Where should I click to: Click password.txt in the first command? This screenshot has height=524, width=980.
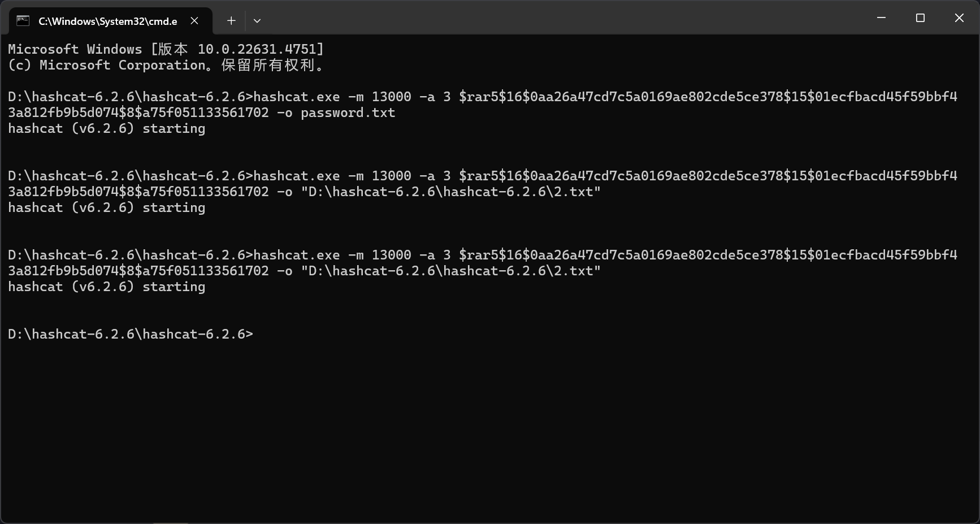click(348, 112)
